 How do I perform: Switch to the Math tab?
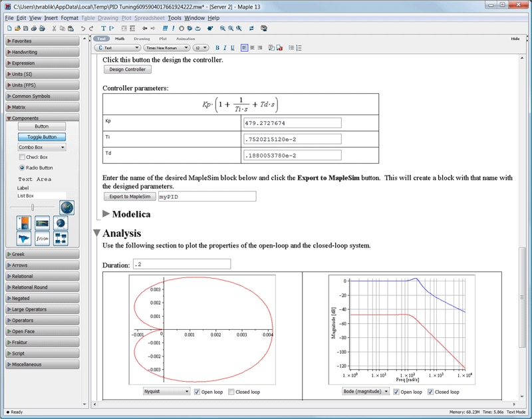pos(120,39)
